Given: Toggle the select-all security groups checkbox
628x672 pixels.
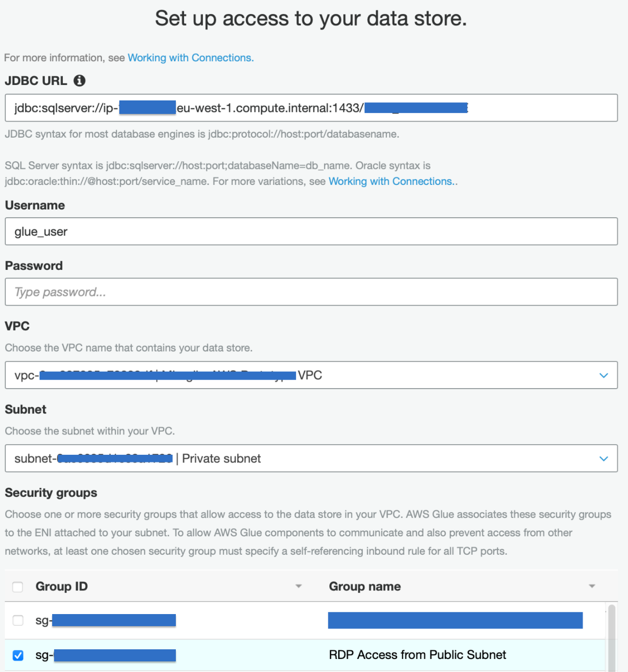Looking at the screenshot, I should coord(18,587).
